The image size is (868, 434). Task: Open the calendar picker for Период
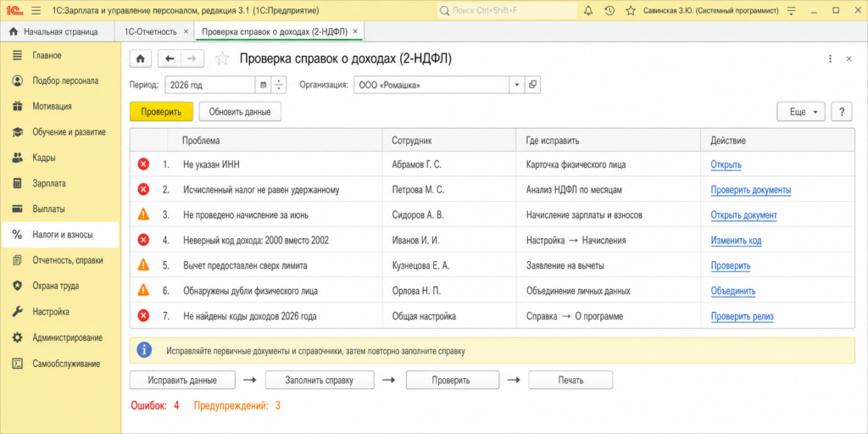click(x=264, y=86)
